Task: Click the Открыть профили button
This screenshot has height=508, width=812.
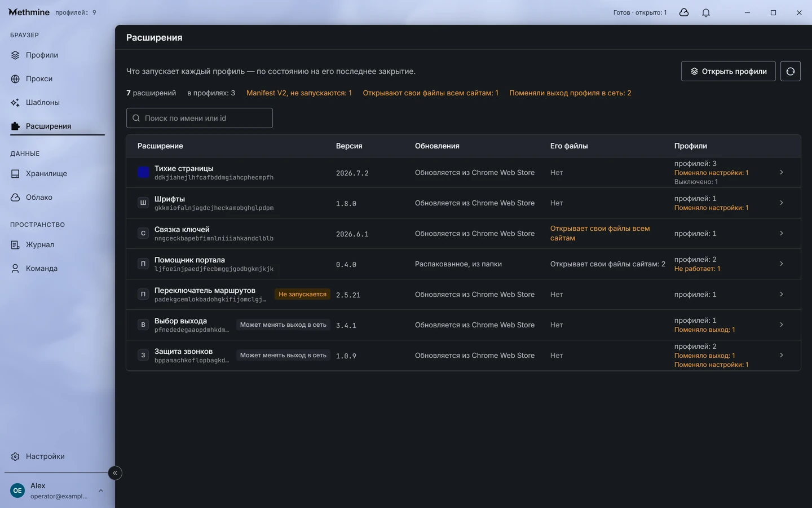Action: pos(729,71)
